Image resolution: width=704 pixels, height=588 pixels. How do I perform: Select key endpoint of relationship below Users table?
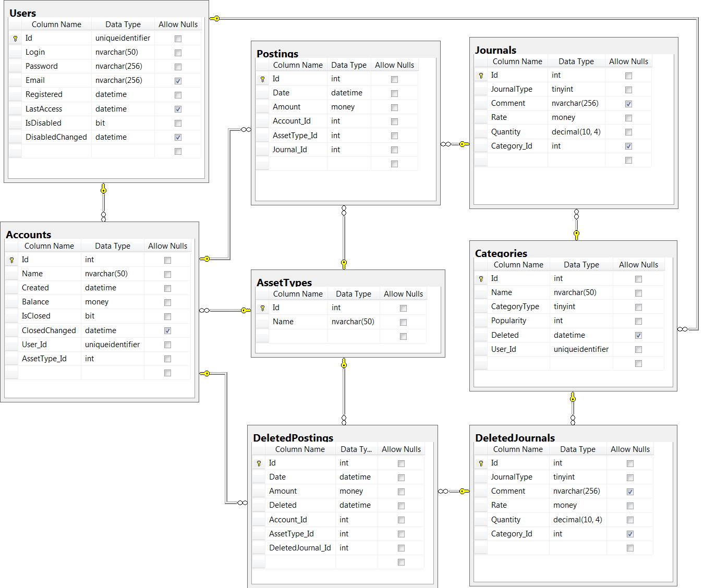pos(103,188)
